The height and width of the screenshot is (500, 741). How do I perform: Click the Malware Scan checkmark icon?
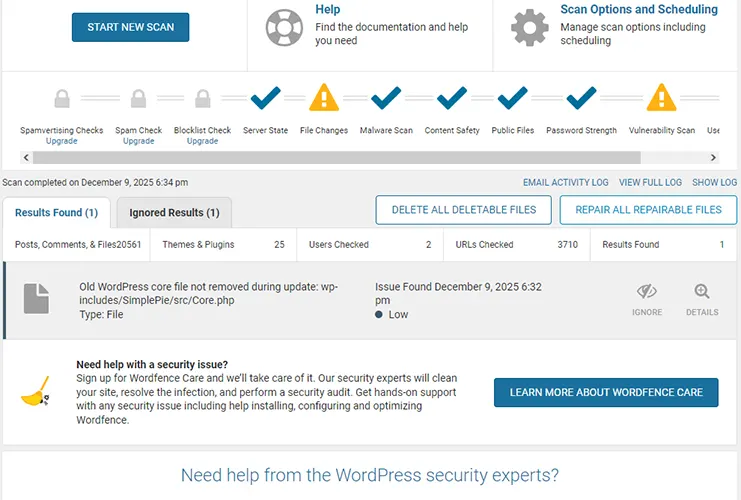(x=386, y=98)
